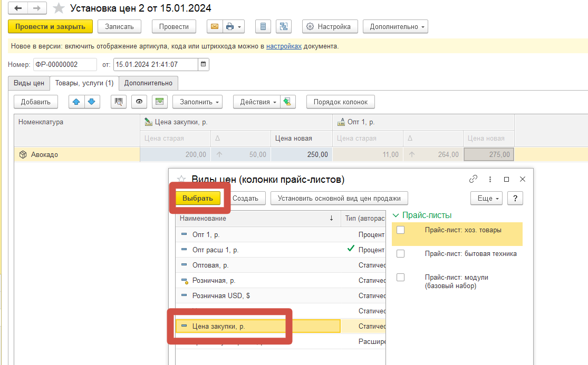
Task: Move row up with blue arrow
Action: coord(76,102)
